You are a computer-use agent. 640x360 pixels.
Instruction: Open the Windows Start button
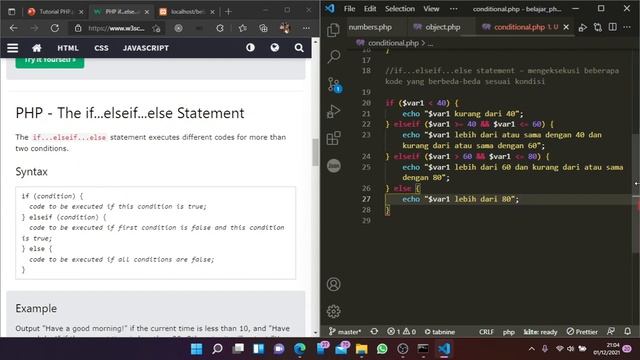click(197, 349)
